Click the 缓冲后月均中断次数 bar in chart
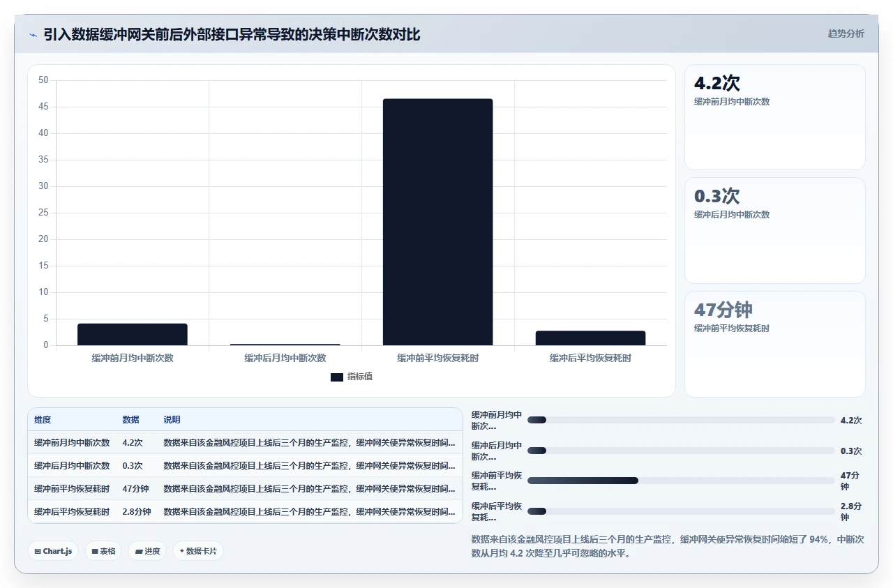The width and height of the screenshot is (893, 588). (285, 345)
